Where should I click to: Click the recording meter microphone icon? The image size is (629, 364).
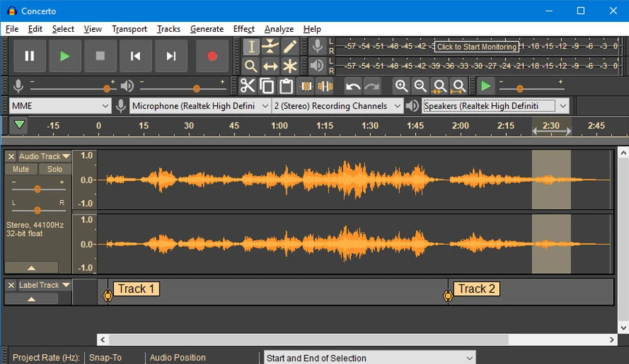pos(317,46)
